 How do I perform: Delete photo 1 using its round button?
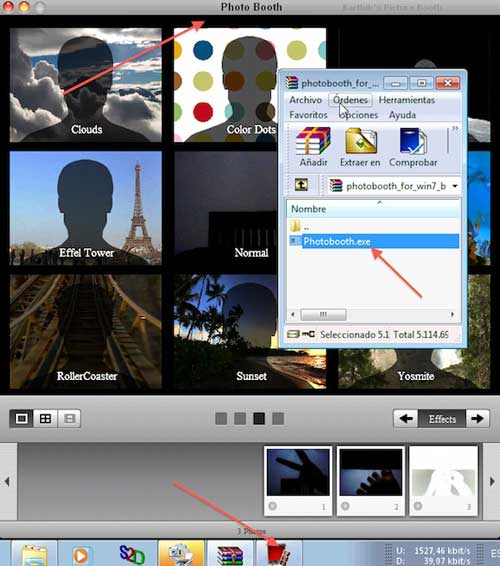(273, 506)
